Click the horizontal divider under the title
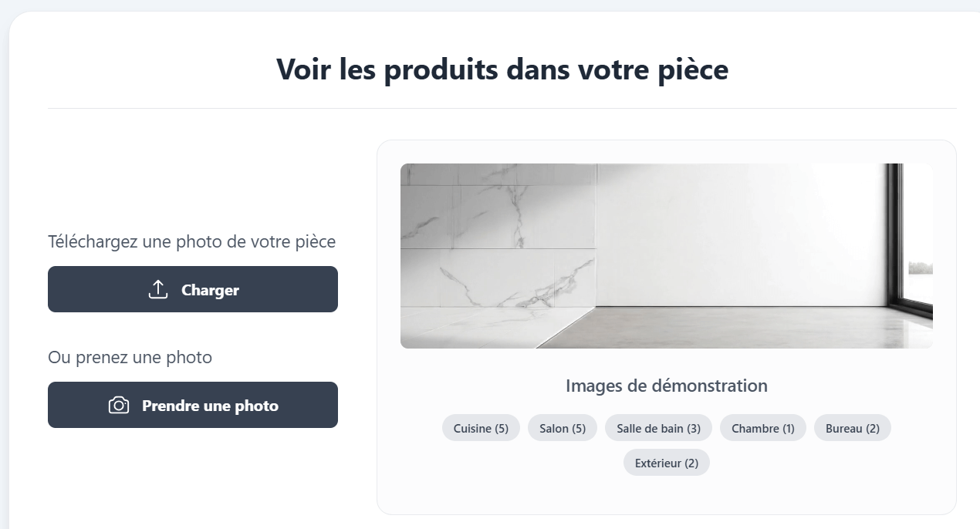The height and width of the screenshot is (529, 980). point(502,109)
